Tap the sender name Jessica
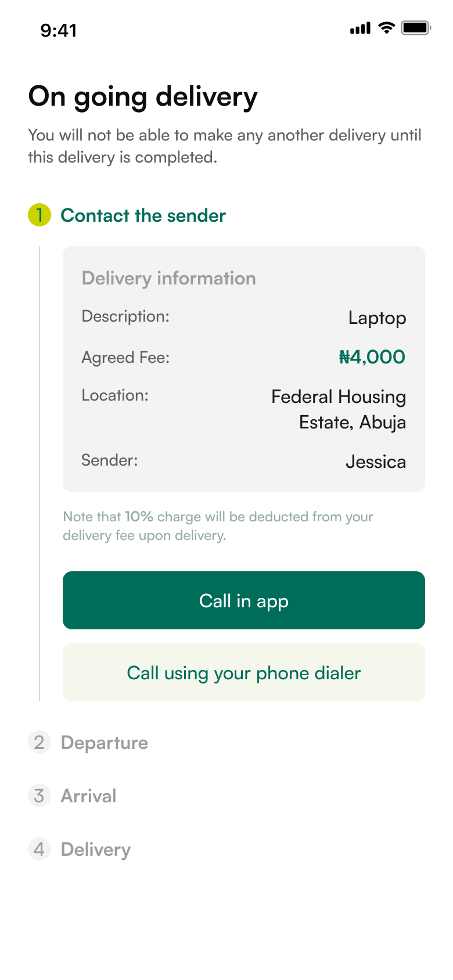 tap(376, 462)
